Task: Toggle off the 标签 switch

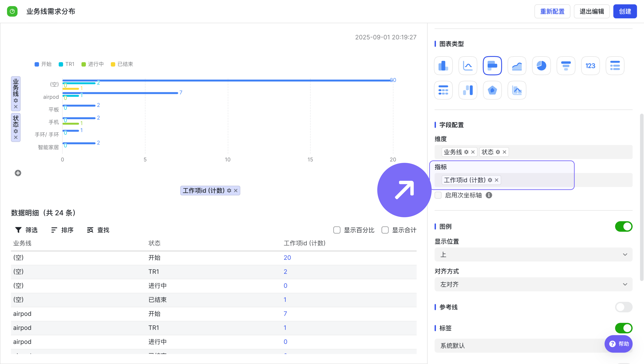Action: click(x=623, y=328)
